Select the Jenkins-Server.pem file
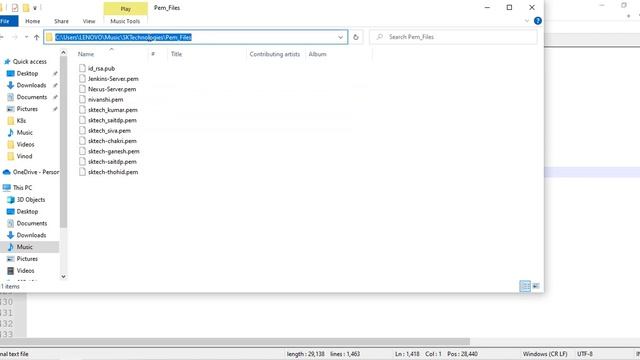 click(x=113, y=79)
